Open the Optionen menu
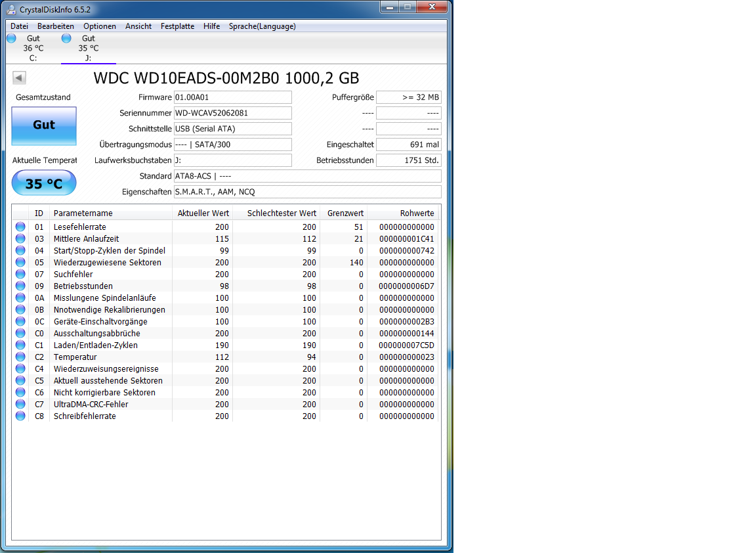The height and width of the screenshot is (553, 756). point(99,26)
